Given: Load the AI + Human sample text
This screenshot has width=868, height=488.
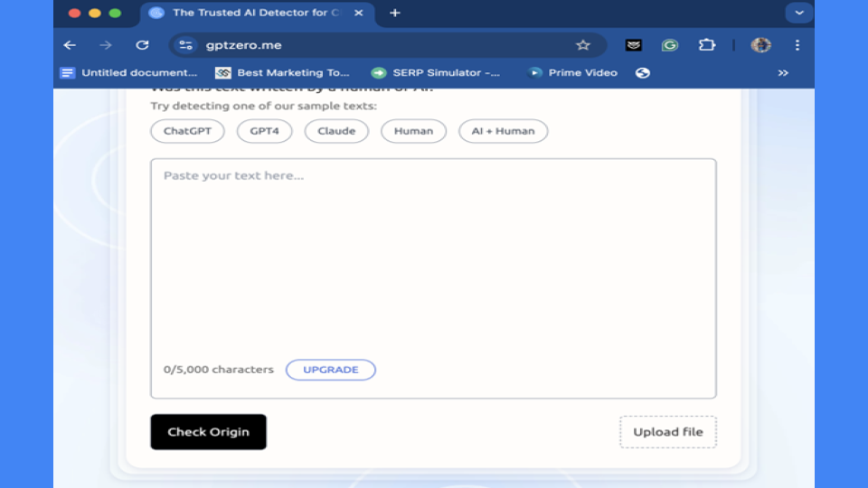Looking at the screenshot, I should [x=504, y=131].
